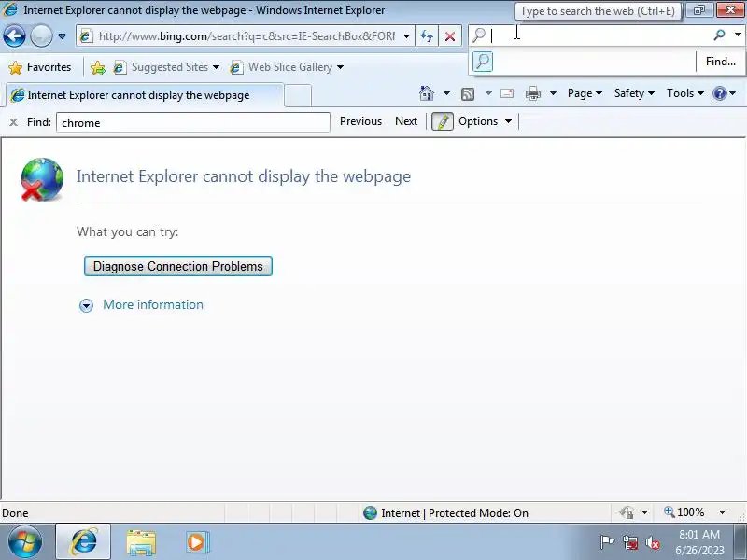Click Diagnose Connection Problems button
Image resolution: width=747 pixels, height=560 pixels.
click(178, 266)
